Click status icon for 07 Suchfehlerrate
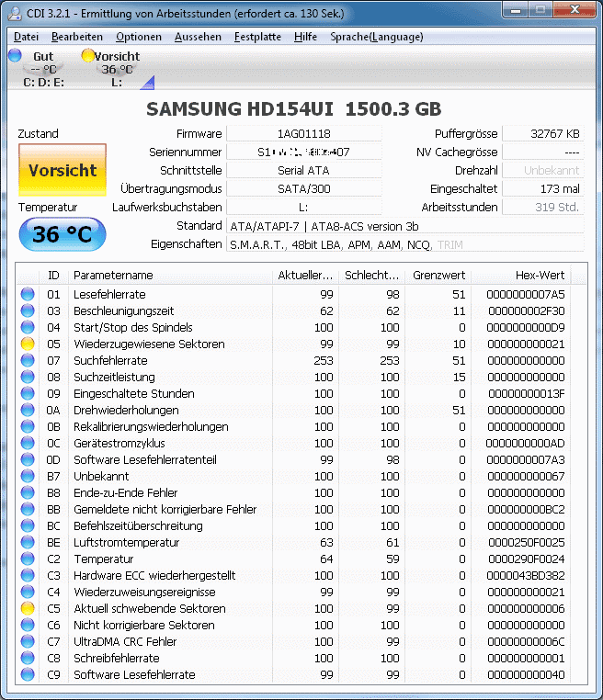The height and width of the screenshot is (700, 603). [28, 360]
